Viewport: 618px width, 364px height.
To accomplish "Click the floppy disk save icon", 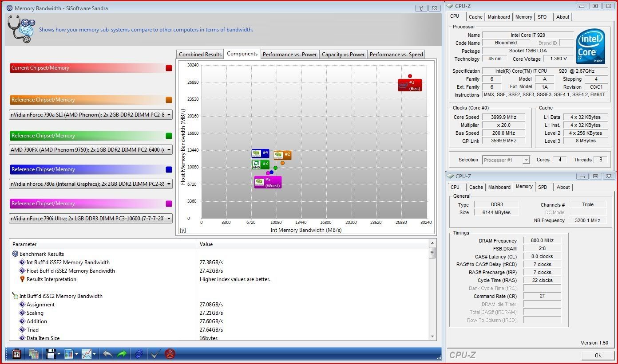I will 51,354.
